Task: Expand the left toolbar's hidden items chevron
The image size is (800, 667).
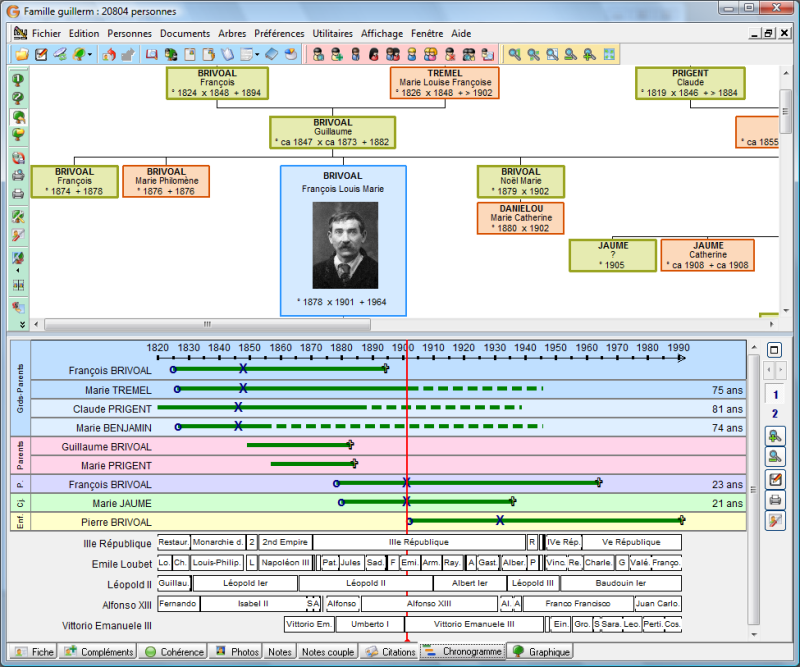Action: (18, 324)
